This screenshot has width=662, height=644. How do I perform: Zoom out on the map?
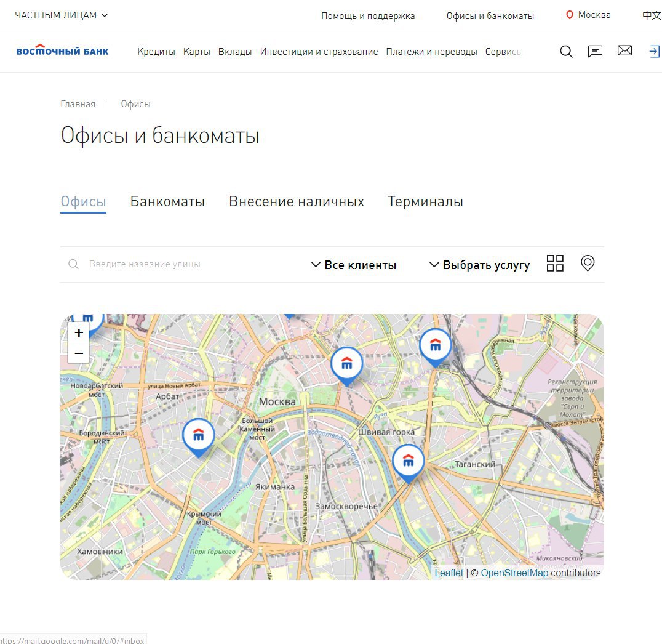click(79, 353)
